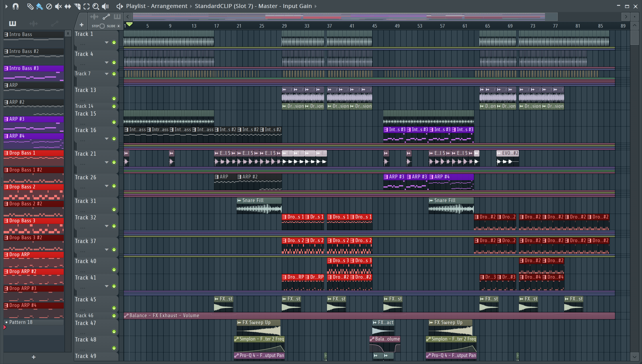Image resolution: width=642 pixels, height=364 pixels.
Task: Mute Track 31 via its green light
Action: click(114, 209)
